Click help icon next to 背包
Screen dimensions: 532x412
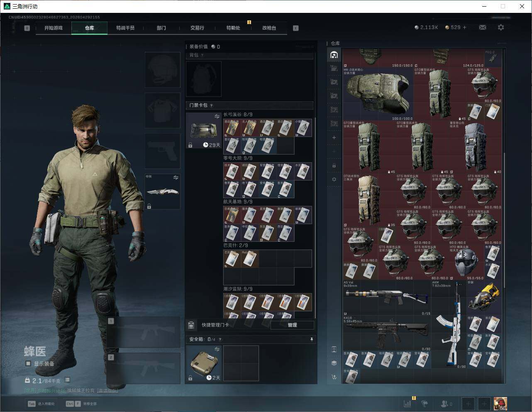203,55
